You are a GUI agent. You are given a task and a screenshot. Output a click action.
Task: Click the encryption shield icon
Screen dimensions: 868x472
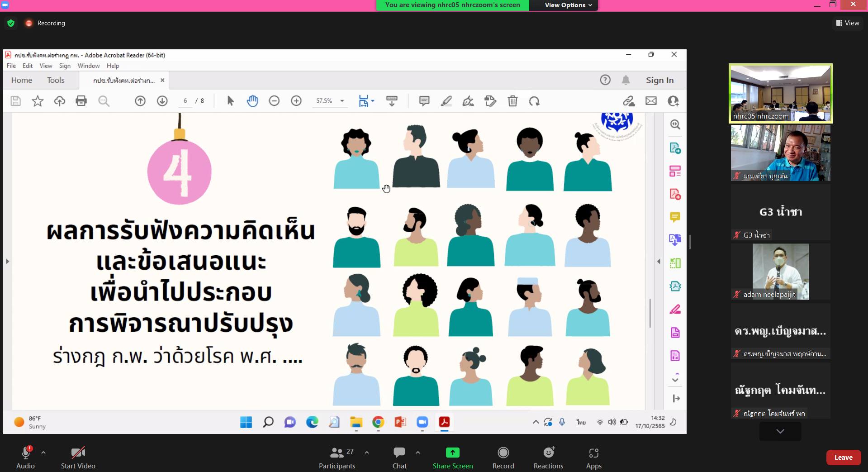tap(11, 23)
